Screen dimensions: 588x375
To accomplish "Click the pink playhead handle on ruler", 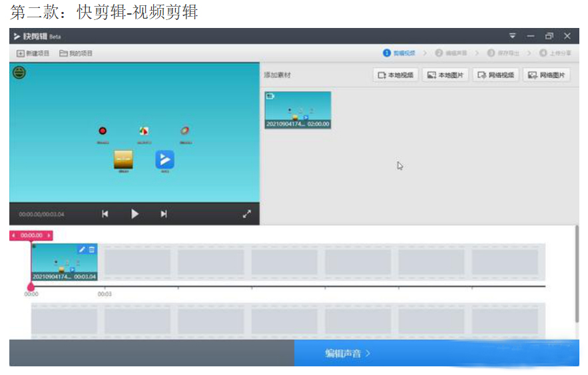I will coord(31,287).
